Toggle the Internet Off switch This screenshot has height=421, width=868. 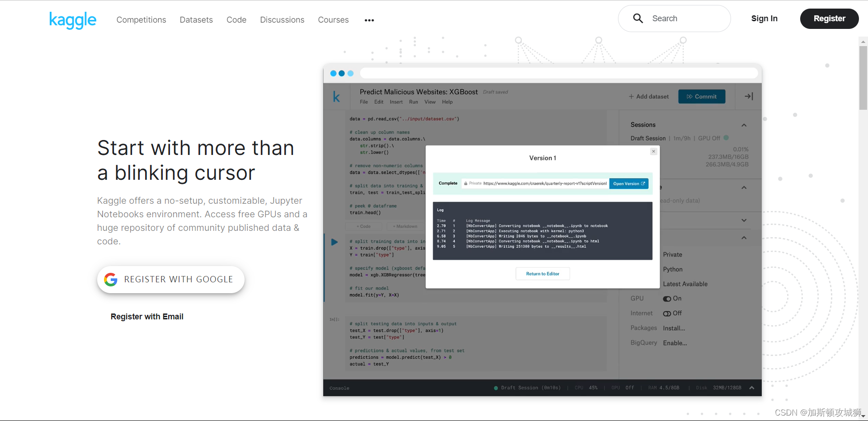667,313
